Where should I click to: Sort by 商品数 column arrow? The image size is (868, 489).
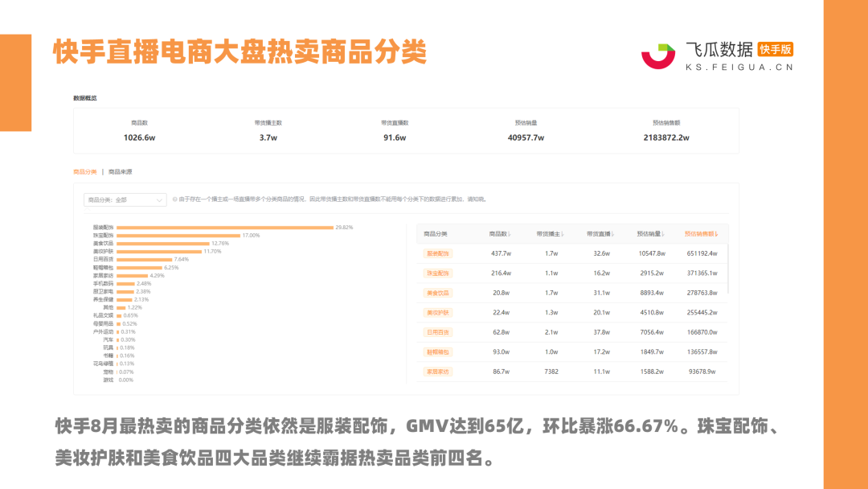[510, 234]
